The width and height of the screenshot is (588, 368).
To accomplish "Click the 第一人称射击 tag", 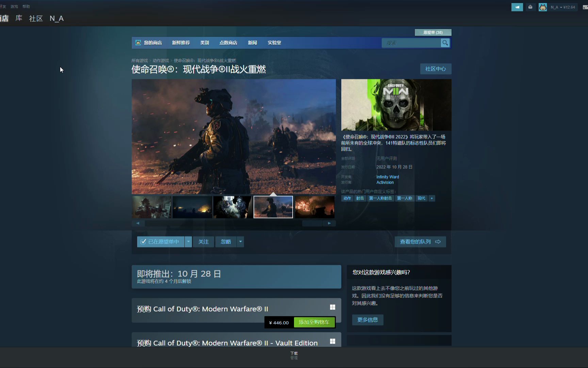I will 380,198.
